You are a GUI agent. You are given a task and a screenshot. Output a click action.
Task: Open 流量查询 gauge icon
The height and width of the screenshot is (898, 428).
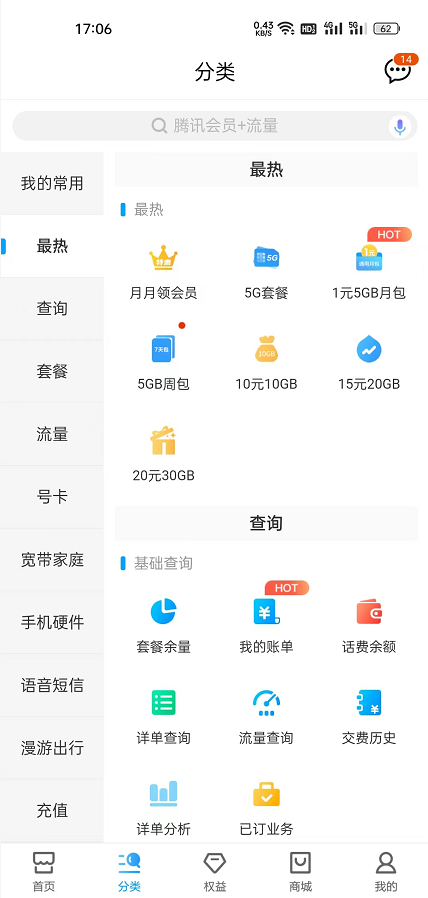266,703
